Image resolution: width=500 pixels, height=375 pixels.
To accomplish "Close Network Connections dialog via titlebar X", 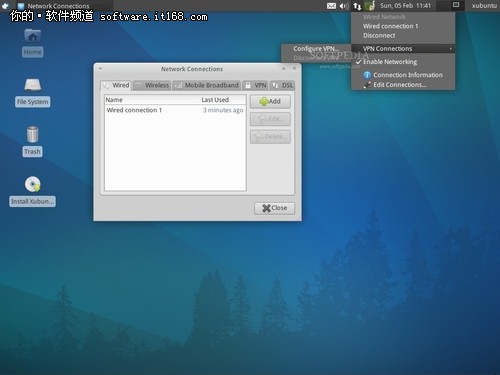I will [x=294, y=69].
